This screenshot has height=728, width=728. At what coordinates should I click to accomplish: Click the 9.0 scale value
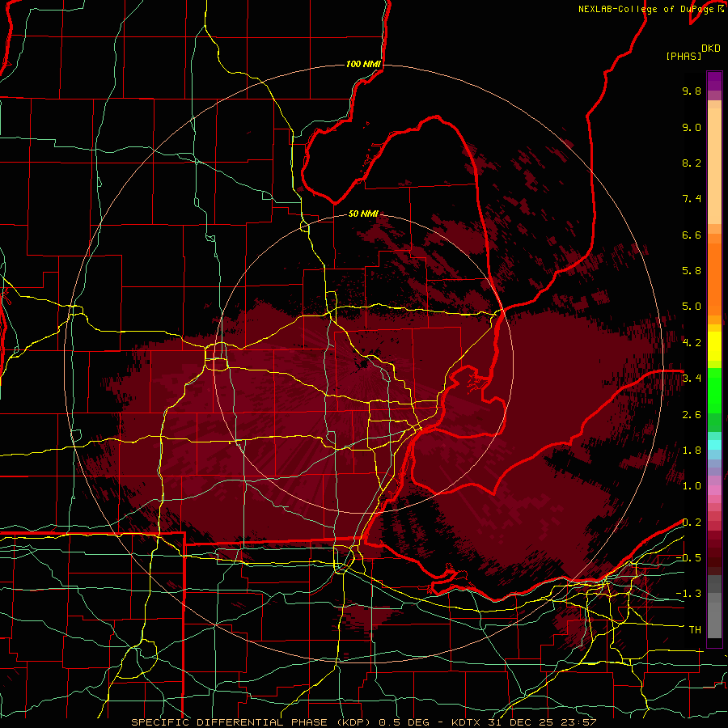(692, 127)
